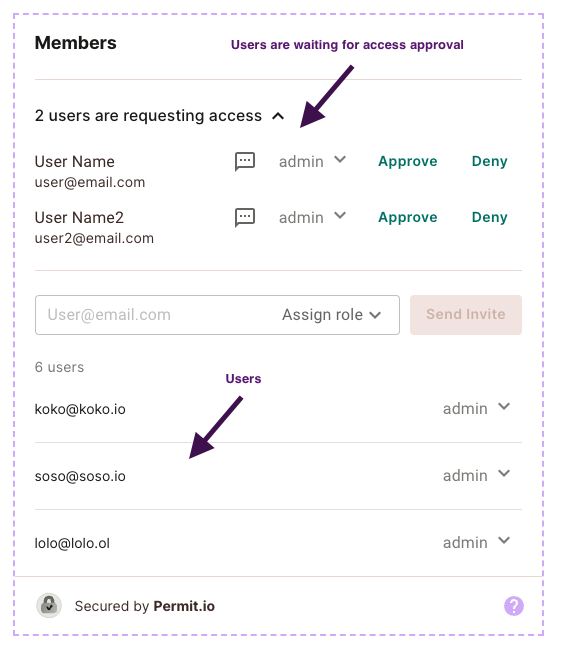Deny User Name2's access request

point(489,217)
